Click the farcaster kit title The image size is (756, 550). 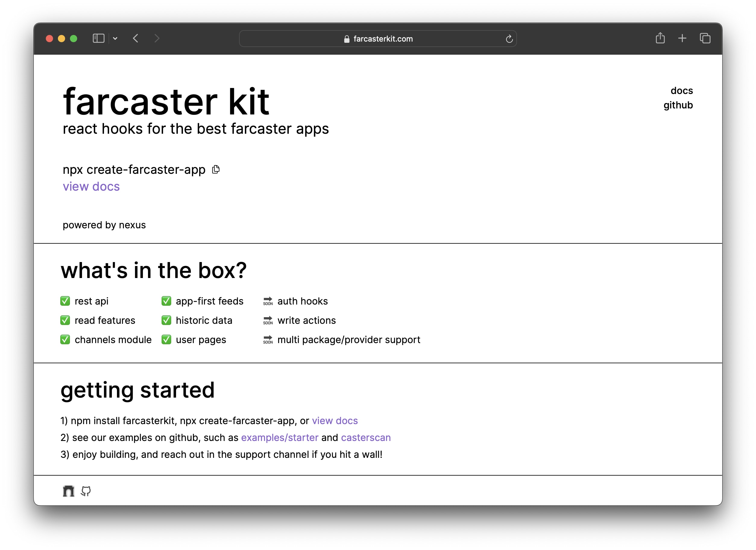tap(166, 102)
